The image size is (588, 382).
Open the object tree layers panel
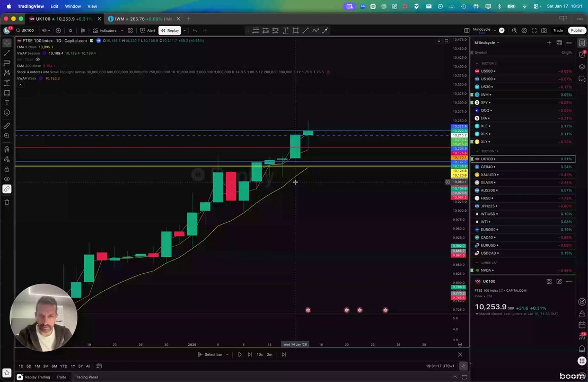[x=582, y=67]
